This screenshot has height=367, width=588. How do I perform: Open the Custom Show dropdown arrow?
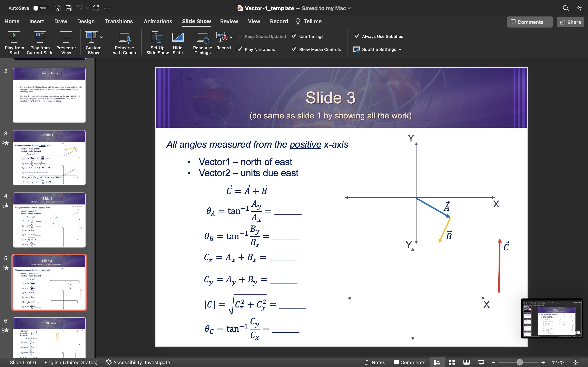tap(101, 37)
